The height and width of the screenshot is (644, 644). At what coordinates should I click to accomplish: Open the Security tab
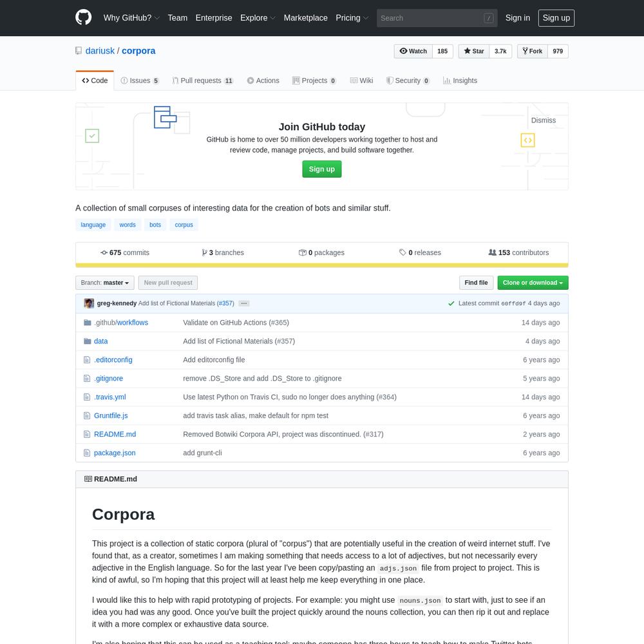point(408,80)
